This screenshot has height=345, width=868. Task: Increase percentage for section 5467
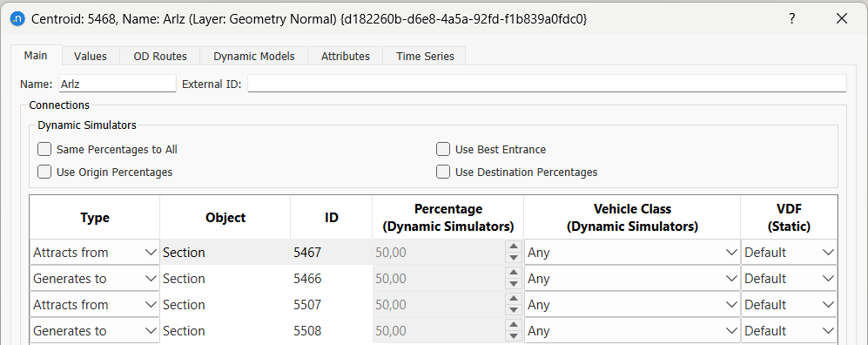pos(514,247)
